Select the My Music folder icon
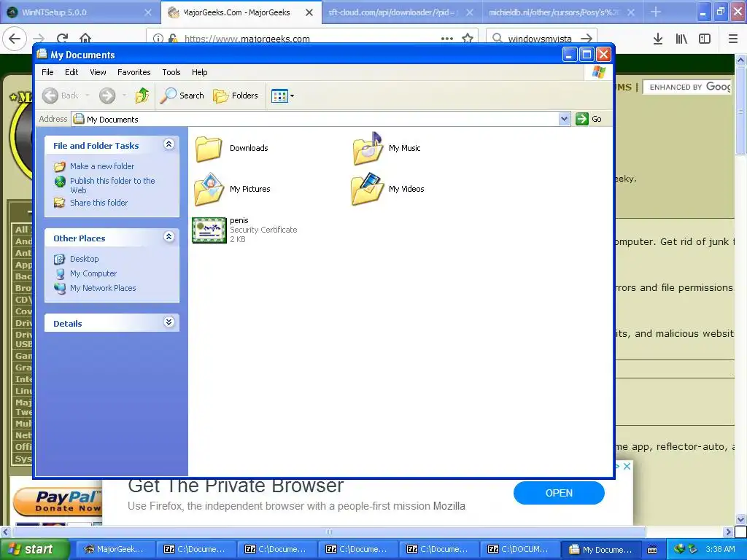This screenshot has width=747, height=560. pyautogui.click(x=368, y=149)
